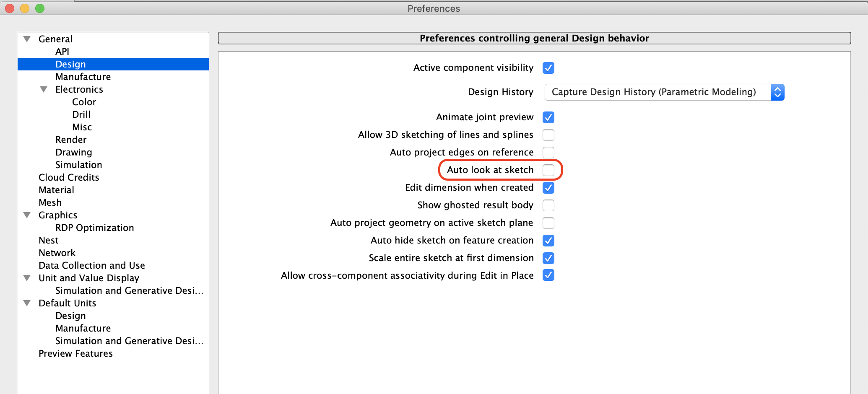Enable Allow 3D sketching of lines and splines
Viewport: 868px width, 394px height.
548,135
